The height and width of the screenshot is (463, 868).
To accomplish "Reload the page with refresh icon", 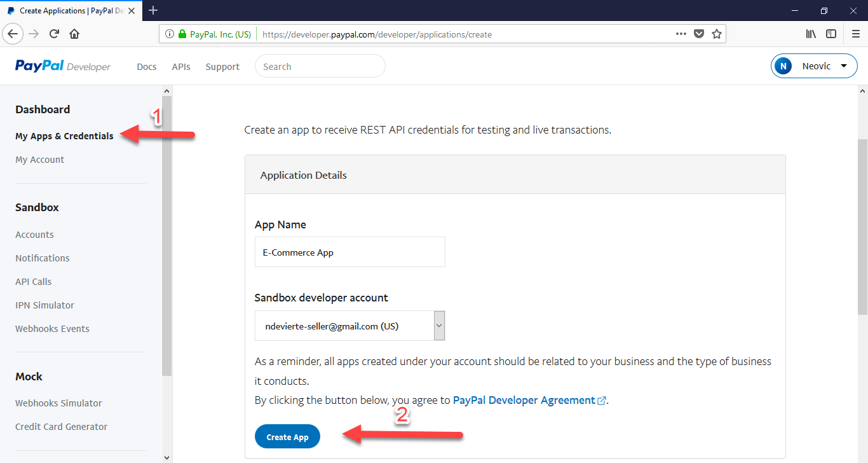I will coord(54,34).
